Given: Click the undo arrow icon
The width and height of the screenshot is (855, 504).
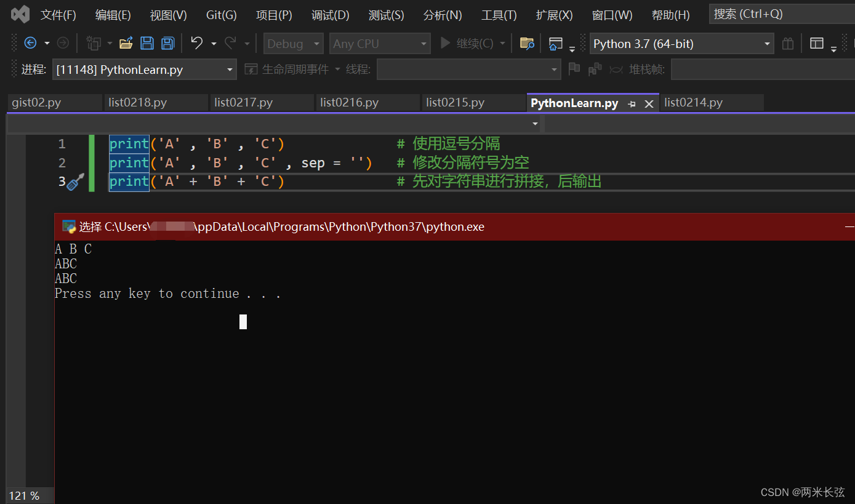Looking at the screenshot, I should click(197, 42).
